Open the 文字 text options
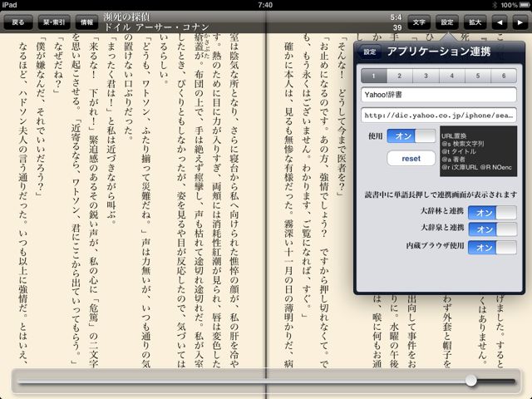Screen dimensions: 532x399 pos(419,22)
